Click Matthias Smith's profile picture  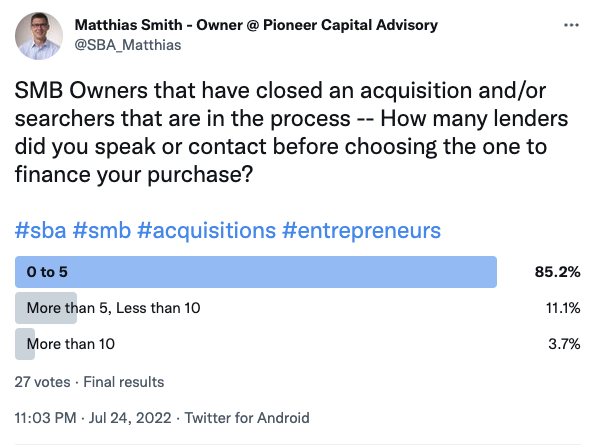coord(39,36)
